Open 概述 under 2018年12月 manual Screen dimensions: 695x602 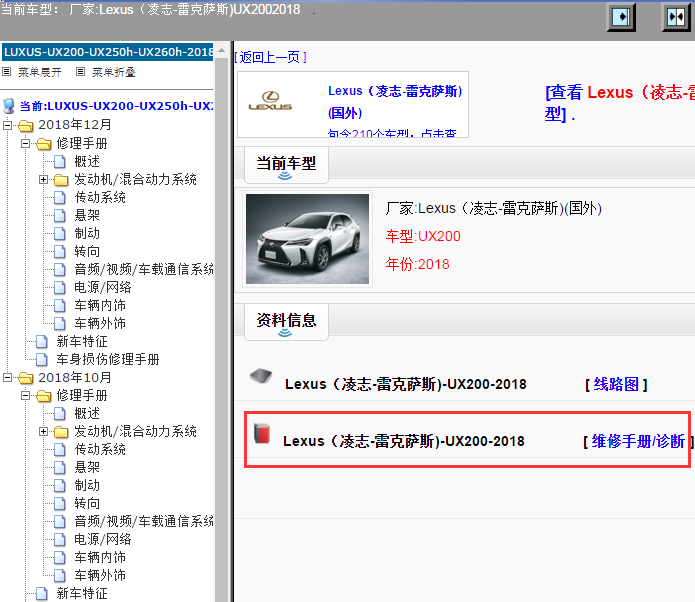[87, 161]
